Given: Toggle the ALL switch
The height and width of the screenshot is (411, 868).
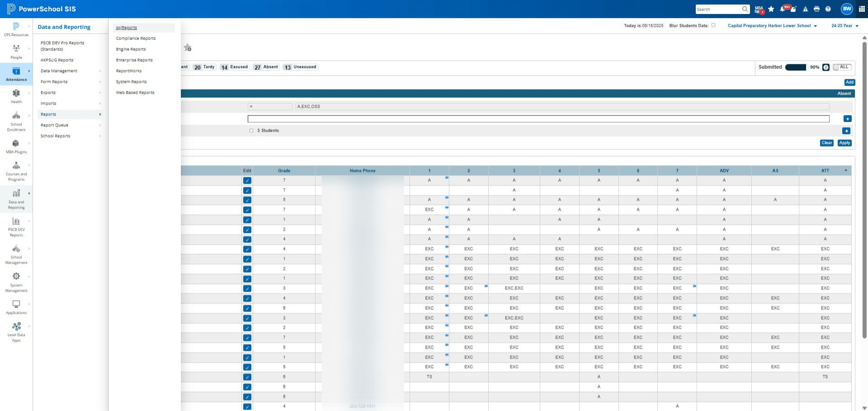Looking at the screenshot, I should pyautogui.click(x=842, y=67).
